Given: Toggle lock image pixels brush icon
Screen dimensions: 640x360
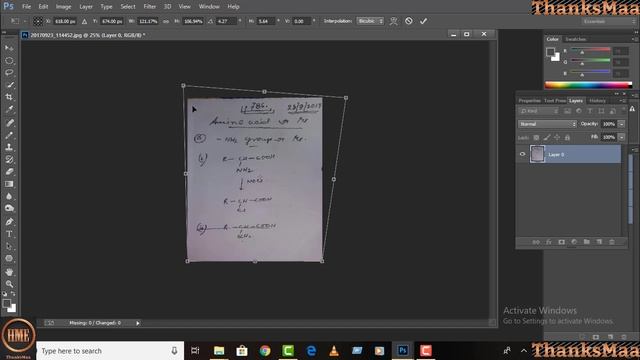Looking at the screenshot, I should coord(547,138).
